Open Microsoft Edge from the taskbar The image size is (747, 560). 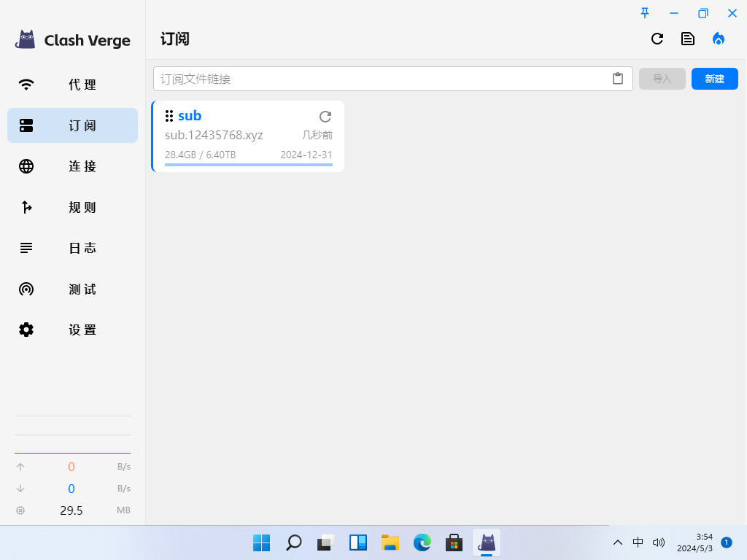point(422,542)
